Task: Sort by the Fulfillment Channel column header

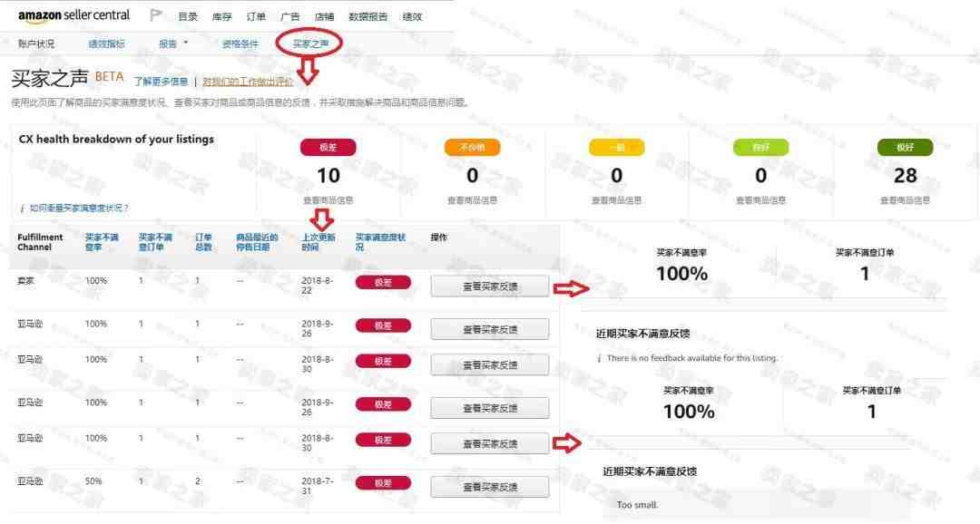Action: point(40,242)
